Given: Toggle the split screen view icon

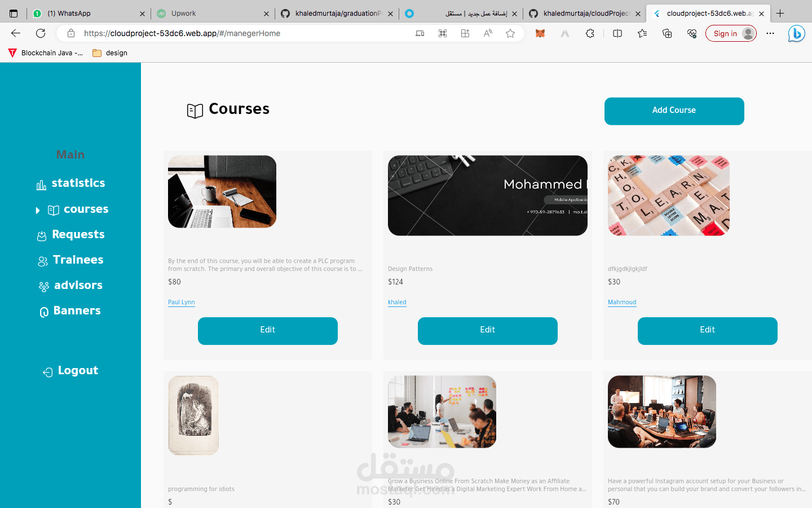Looking at the screenshot, I should (617, 33).
